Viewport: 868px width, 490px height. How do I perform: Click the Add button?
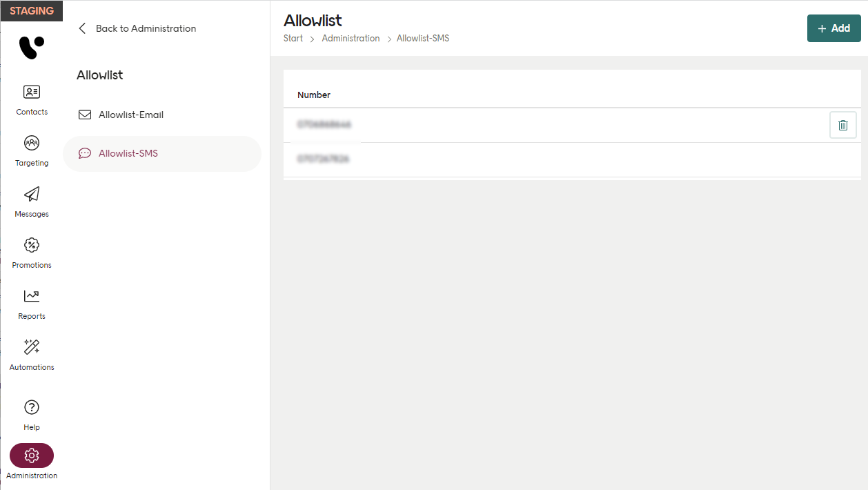(834, 28)
